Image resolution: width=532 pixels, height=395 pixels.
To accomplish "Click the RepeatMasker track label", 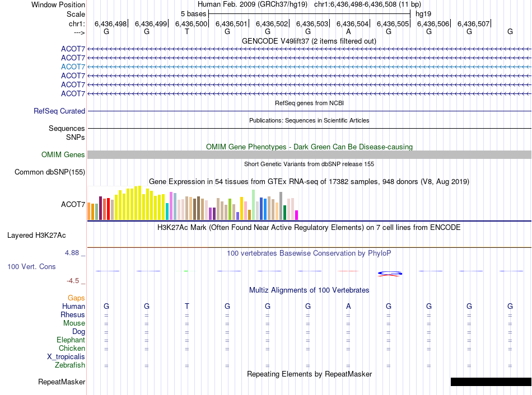I will tap(62, 382).
